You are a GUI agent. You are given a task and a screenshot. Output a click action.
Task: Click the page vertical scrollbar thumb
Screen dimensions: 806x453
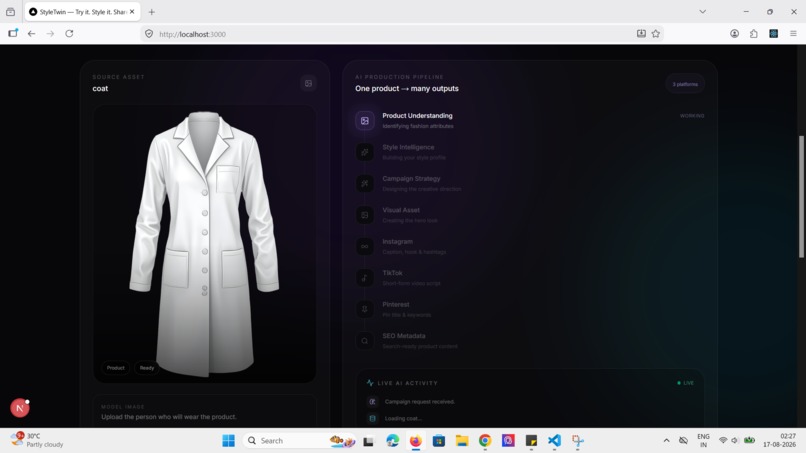pyautogui.click(x=801, y=196)
